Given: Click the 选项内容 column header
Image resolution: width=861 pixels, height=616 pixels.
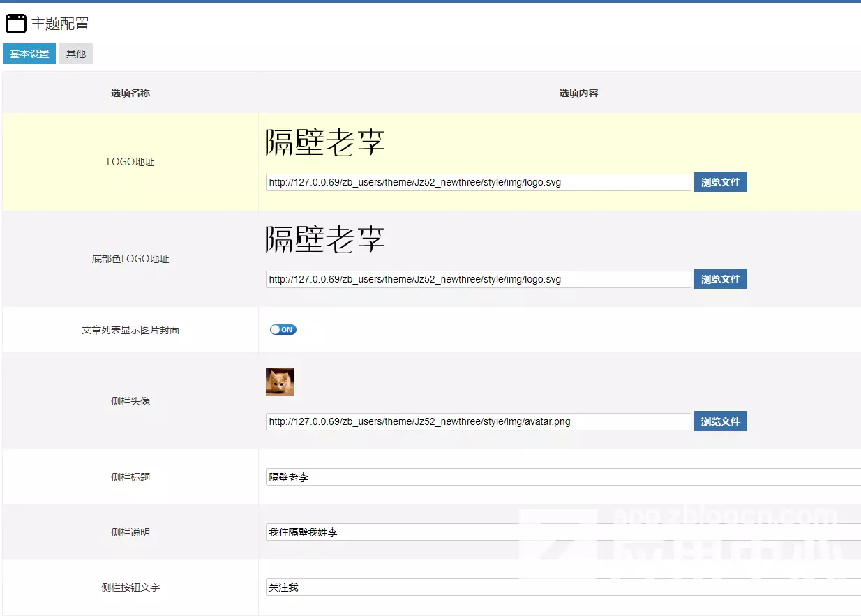Looking at the screenshot, I should [578, 93].
